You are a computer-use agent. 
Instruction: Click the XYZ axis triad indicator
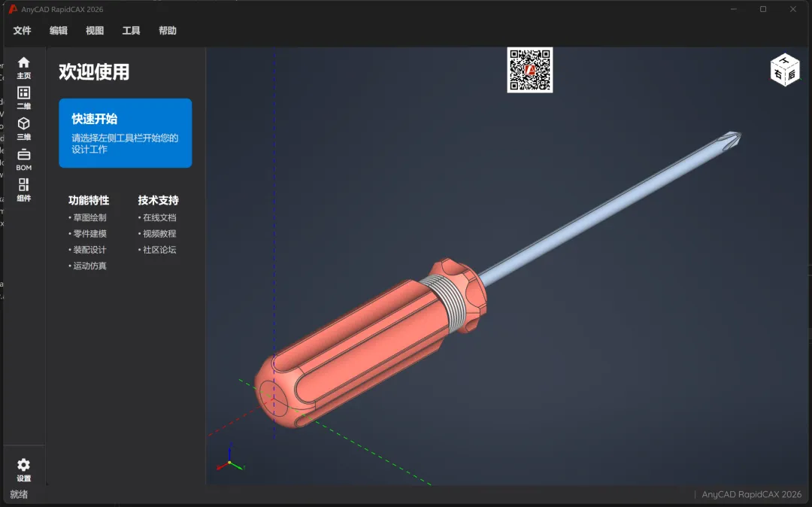[229, 458]
